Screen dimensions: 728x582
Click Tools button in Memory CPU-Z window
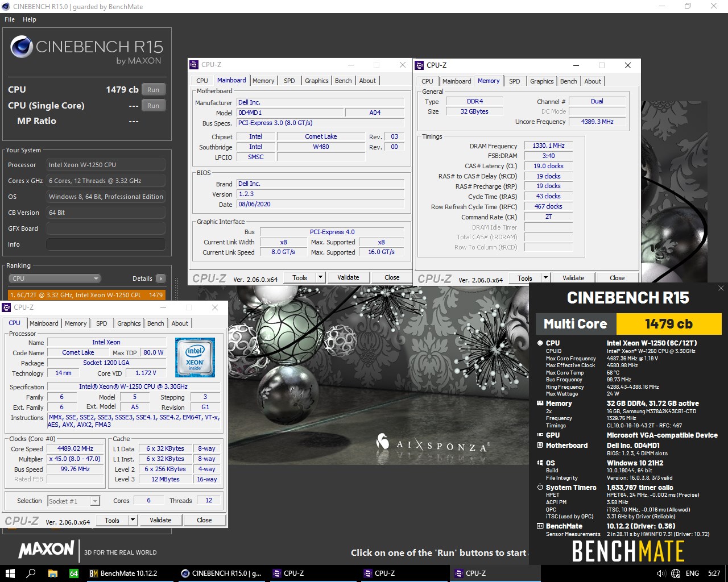click(525, 278)
